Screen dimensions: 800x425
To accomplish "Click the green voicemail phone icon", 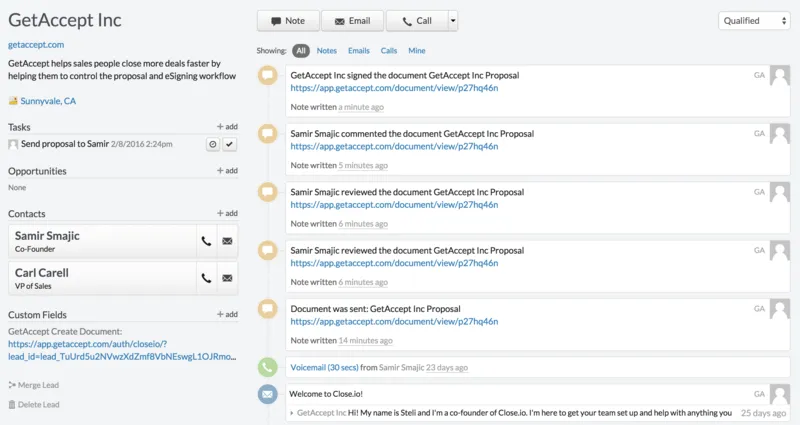I will coord(267,367).
